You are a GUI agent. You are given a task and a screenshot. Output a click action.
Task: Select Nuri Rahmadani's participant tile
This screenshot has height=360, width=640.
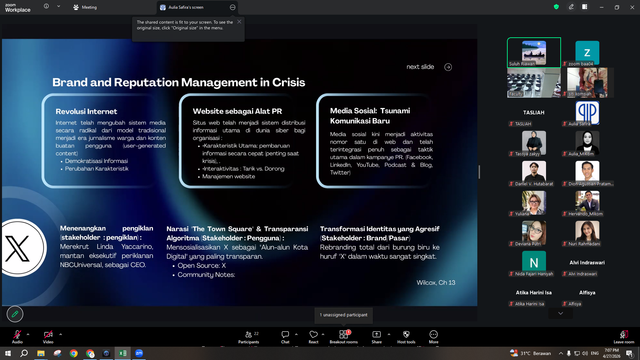click(x=587, y=233)
